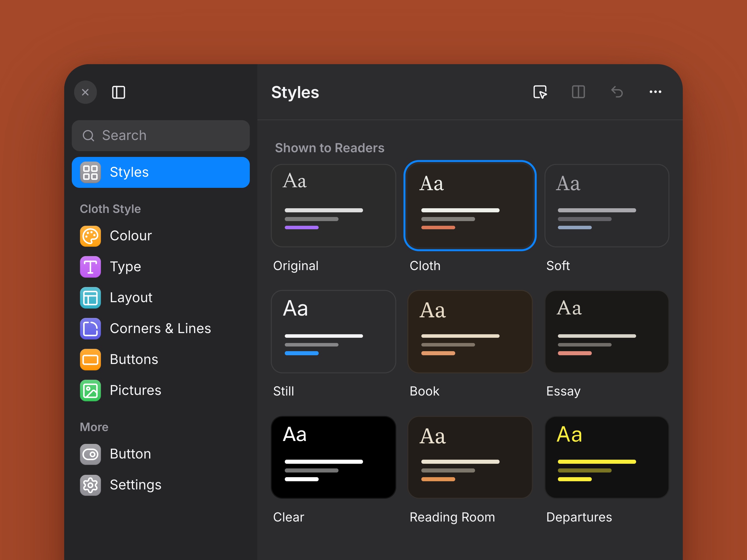
Task: Open the Layout settings
Action: point(161,298)
